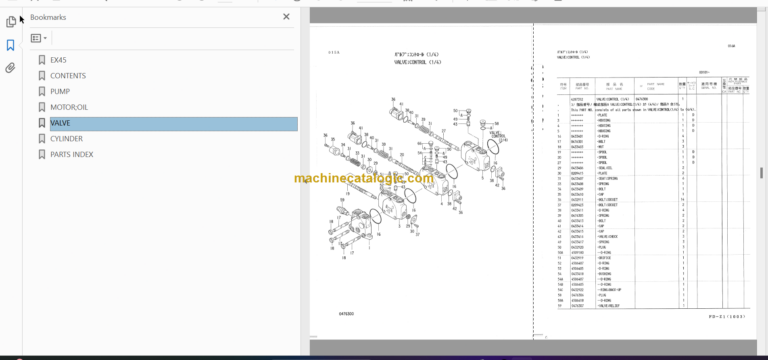Open the PARTS INDEX bookmark
Screen dimensions: 768x360
click(72, 154)
